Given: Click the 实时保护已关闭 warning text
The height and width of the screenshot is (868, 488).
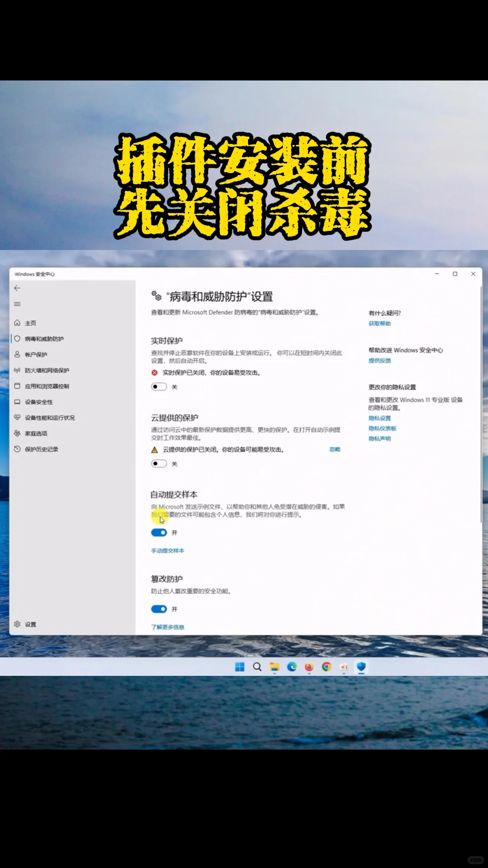Looking at the screenshot, I should [x=211, y=373].
